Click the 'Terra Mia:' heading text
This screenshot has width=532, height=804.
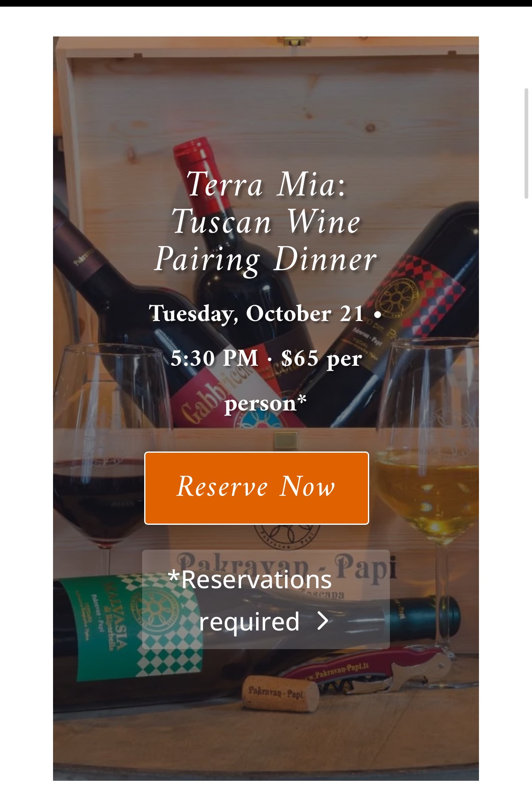tap(266, 184)
